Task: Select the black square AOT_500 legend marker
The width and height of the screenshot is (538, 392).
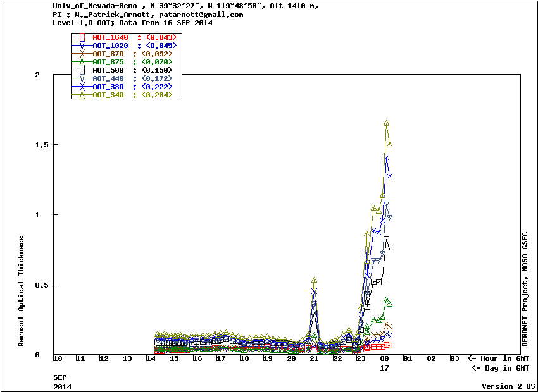Action: coord(82,70)
